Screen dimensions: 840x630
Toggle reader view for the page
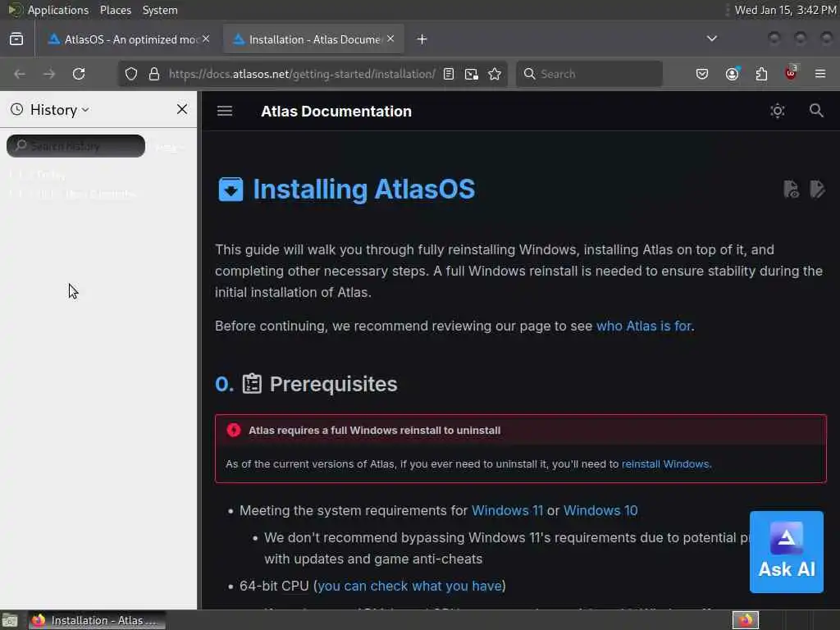click(x=449, y=74)
